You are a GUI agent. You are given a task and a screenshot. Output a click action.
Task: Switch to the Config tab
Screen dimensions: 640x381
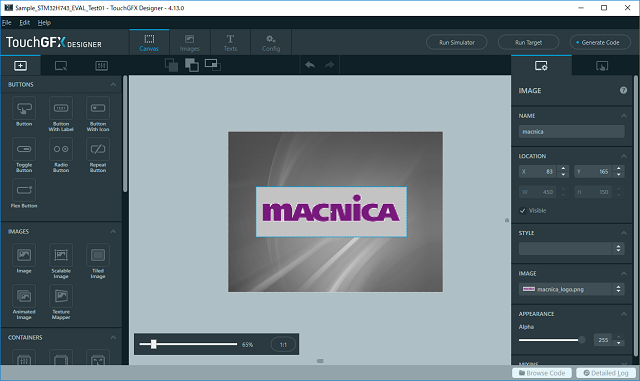coord(271,42)
